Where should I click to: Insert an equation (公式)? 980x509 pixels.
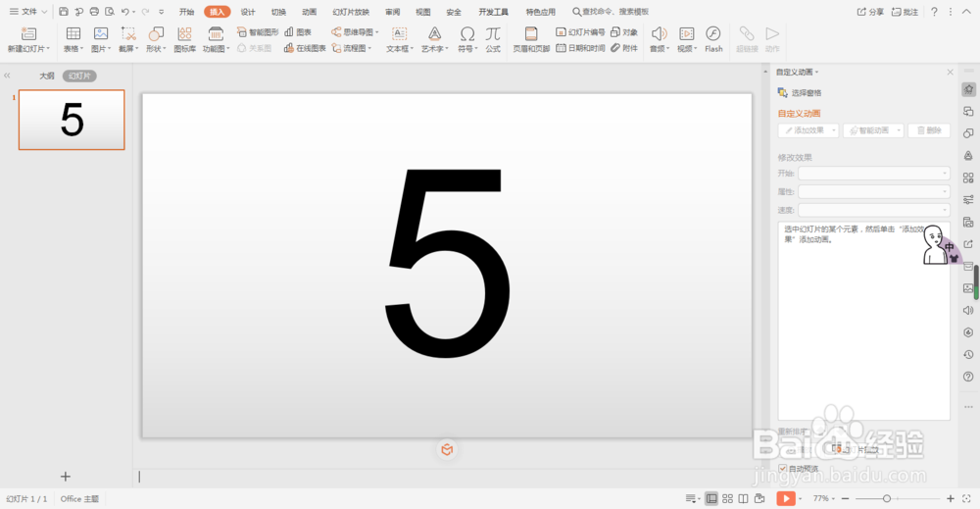493,39
